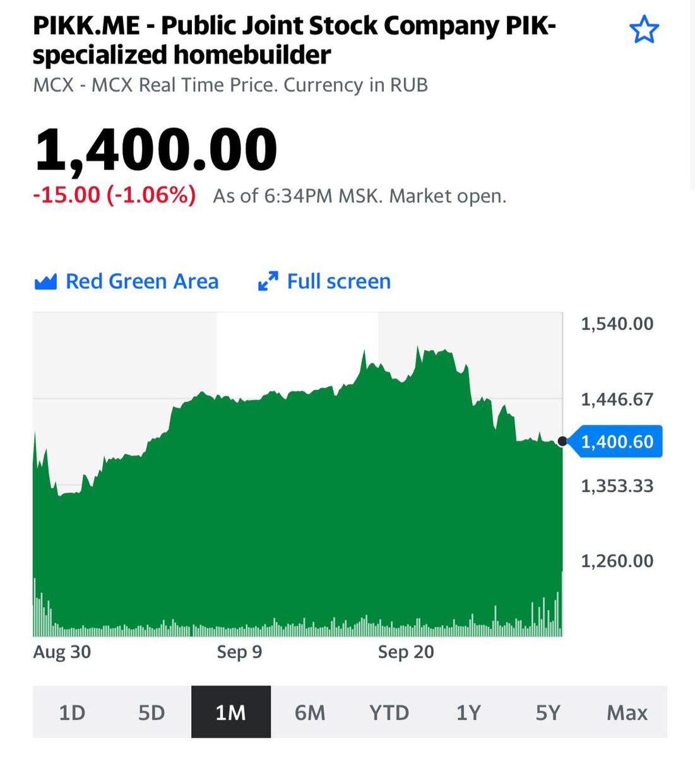The width and height of the screenshot is (700, 757).
Task: Show the 1Y price history
Action: 468,712
